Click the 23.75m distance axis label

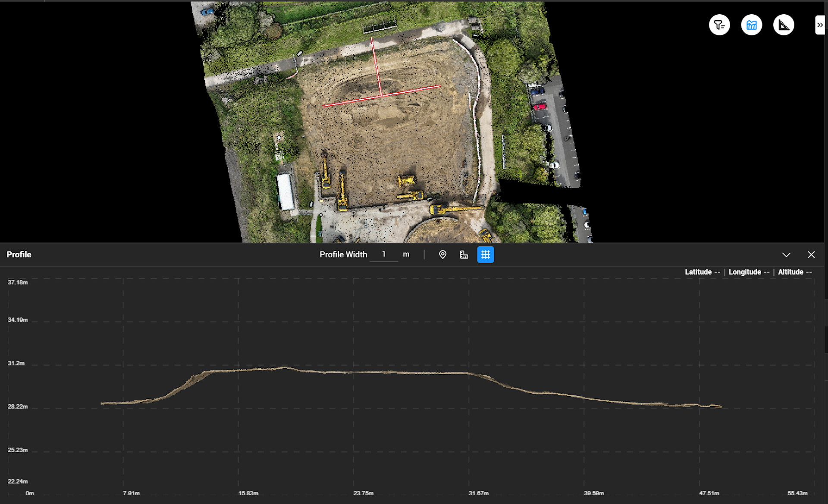pyautogui.click(x=363, y=493)
